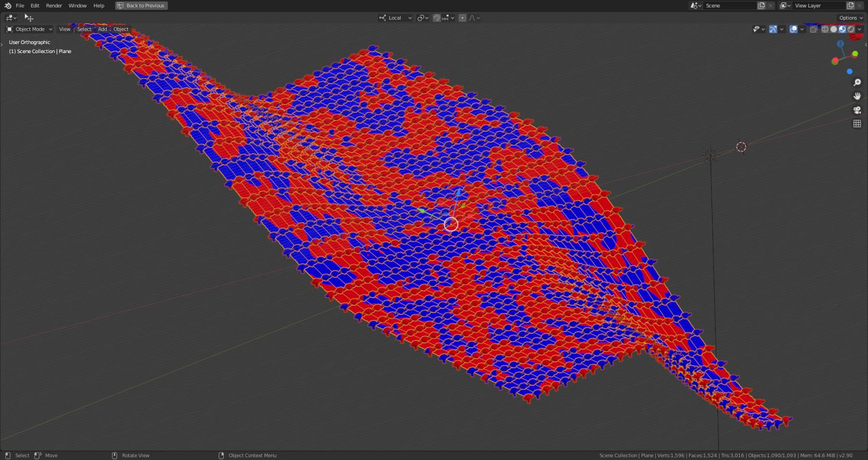868x460 pixels.
Task: Open the gizmo settings dropdown arrow
Action: coord(782,29)
